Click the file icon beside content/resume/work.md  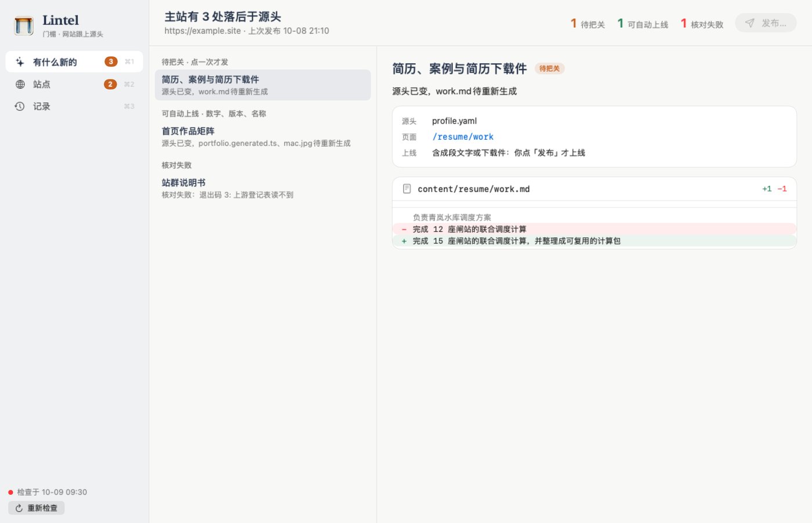pos(407,189)
